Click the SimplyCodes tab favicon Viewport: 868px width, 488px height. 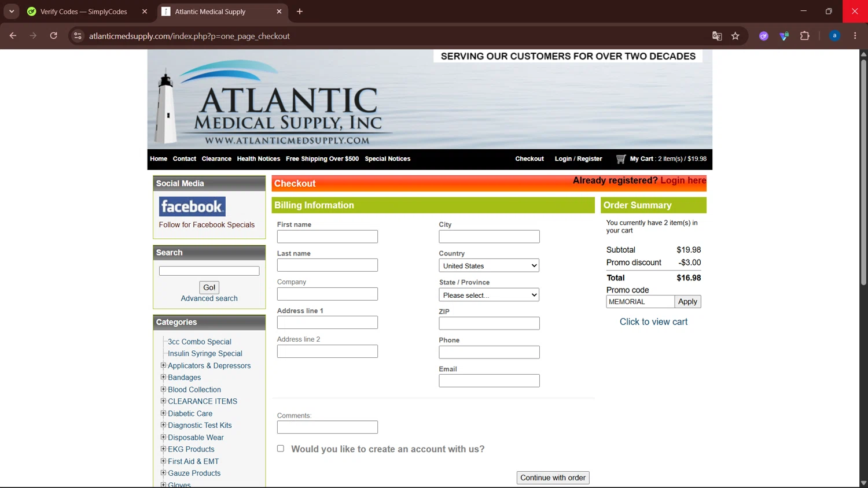(x=32, y=12)
